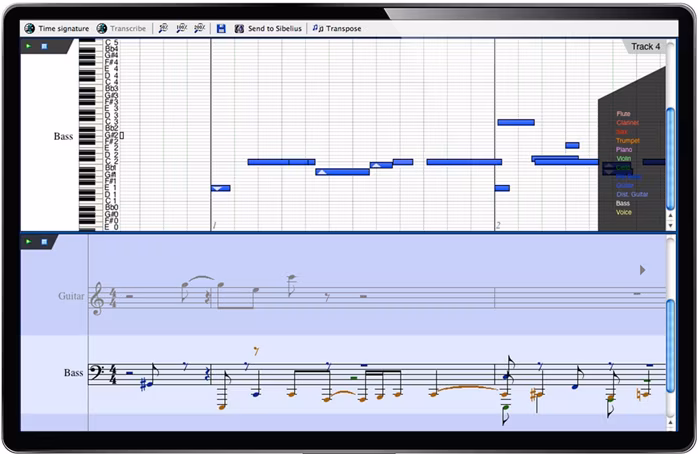698x454 pixels.
Task: Click the C 5 pitch label
Action: tap(112, 42)
